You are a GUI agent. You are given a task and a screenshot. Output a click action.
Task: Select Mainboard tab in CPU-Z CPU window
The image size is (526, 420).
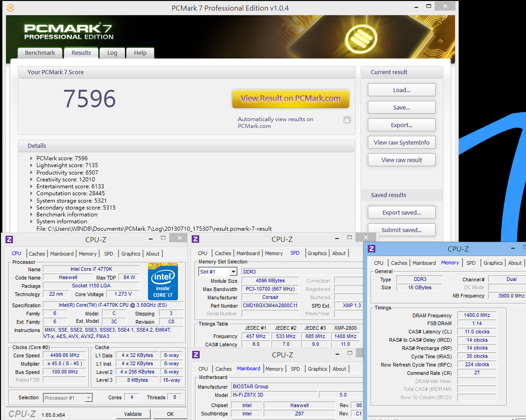tap(62, 254)
